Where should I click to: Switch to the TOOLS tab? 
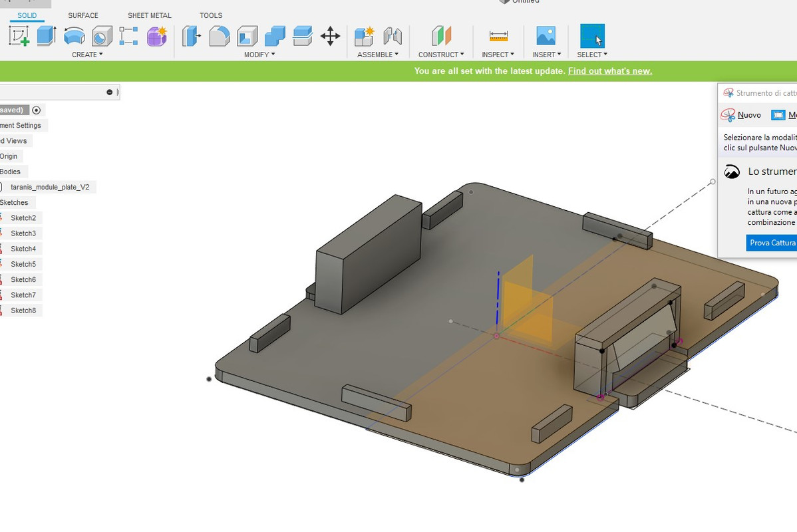[x=211, y=16]
